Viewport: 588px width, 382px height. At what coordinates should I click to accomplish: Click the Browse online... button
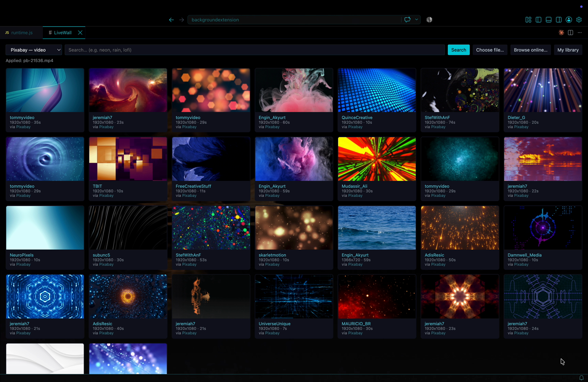click(x=530, y=50)
